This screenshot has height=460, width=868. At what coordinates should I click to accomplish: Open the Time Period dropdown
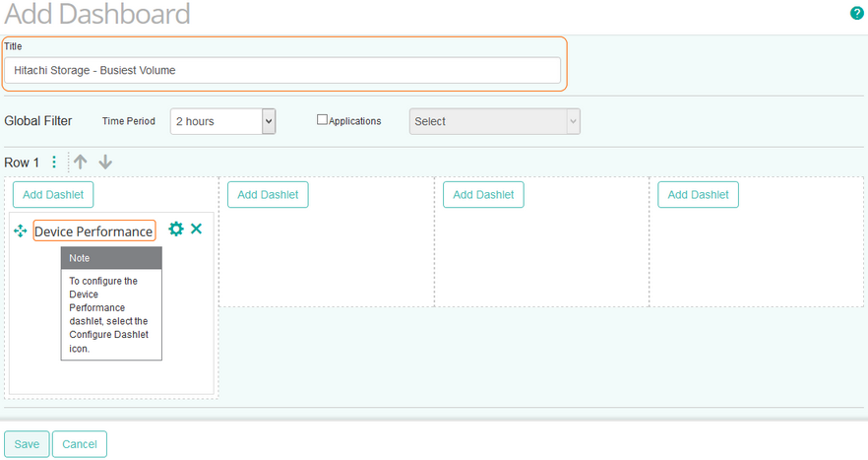click(x=222, y=121)
